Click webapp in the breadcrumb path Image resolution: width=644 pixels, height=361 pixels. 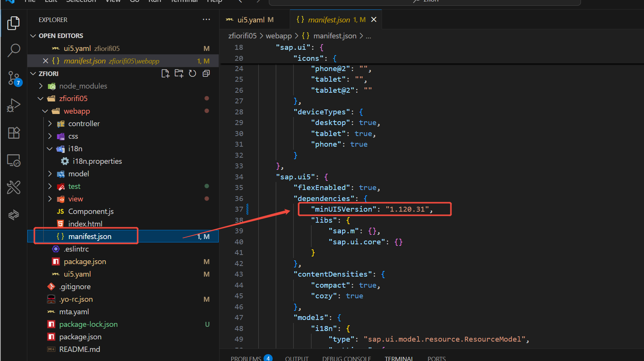(x=279, y=36)
